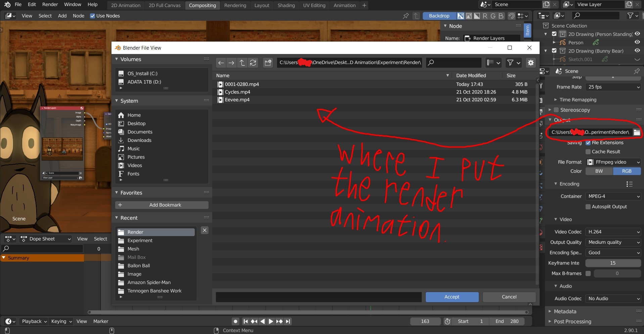Hide 2D Drawing (Person Standing) collection
The image size is (644, 334).
click(637, 34)
